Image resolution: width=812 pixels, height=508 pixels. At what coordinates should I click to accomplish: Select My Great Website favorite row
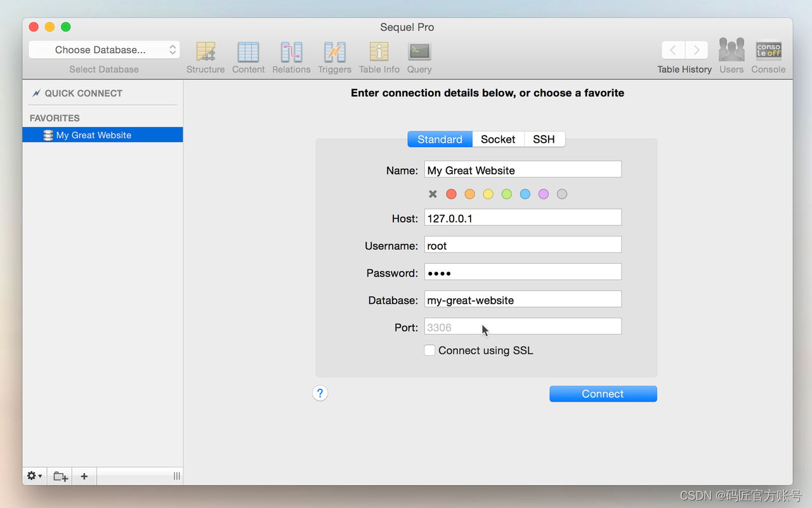point(103,135)
